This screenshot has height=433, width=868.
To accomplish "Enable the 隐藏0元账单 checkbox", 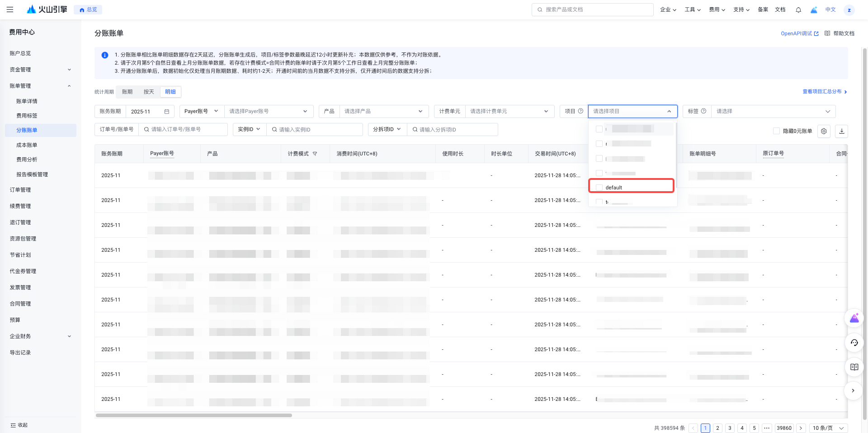I will pos(776,131).
